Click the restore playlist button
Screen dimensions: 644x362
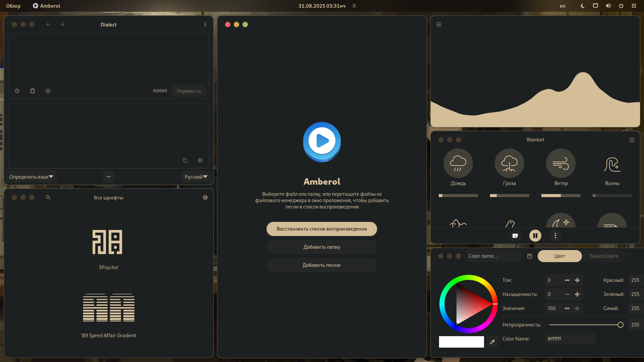321,229
